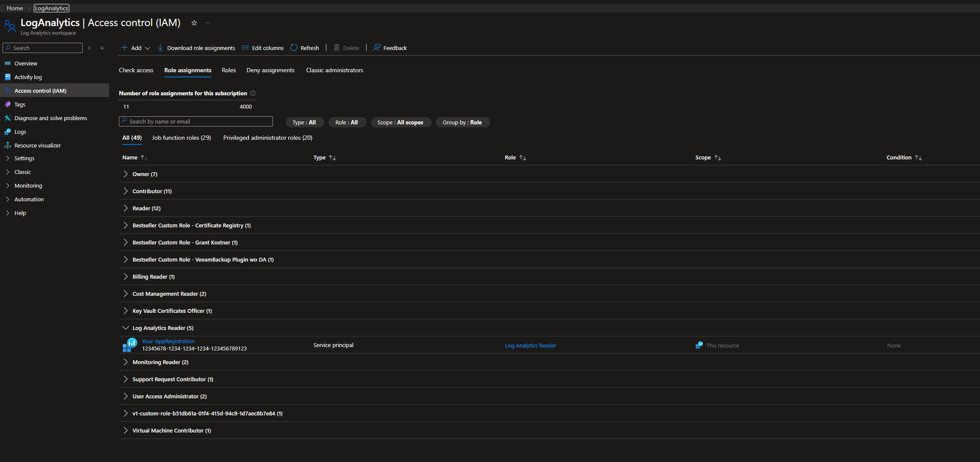Open Resource visualizer from the sidebar
The image size is (980, 462).
38,145
